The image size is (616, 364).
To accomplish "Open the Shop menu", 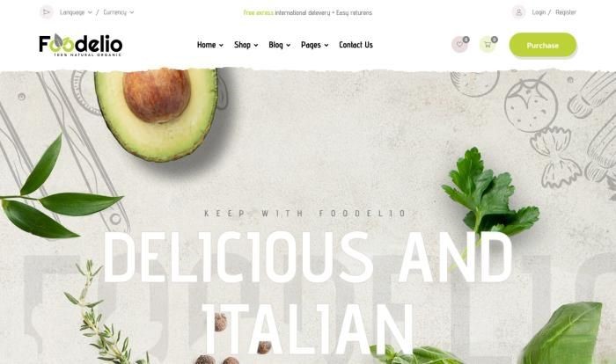I will point(246,45).
